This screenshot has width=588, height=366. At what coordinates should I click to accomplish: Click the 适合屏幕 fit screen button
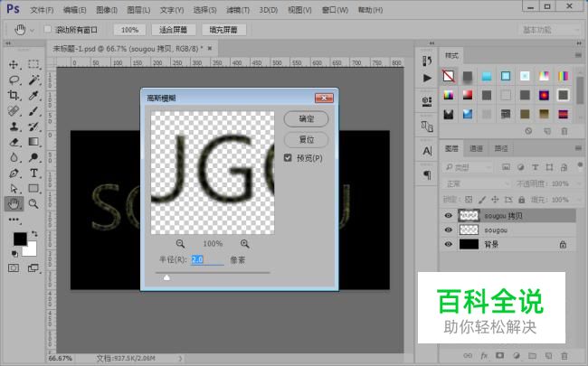coord(174,30)
